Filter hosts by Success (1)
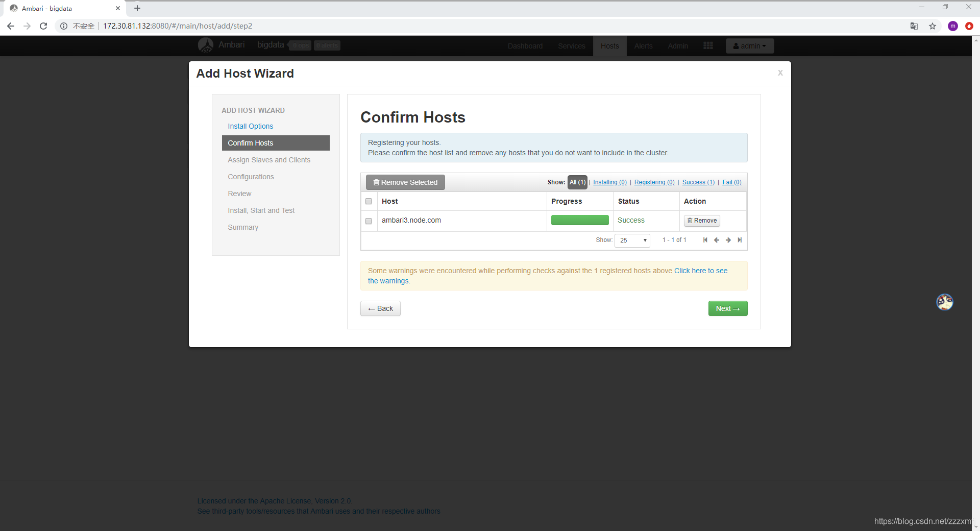 [698, 182]
